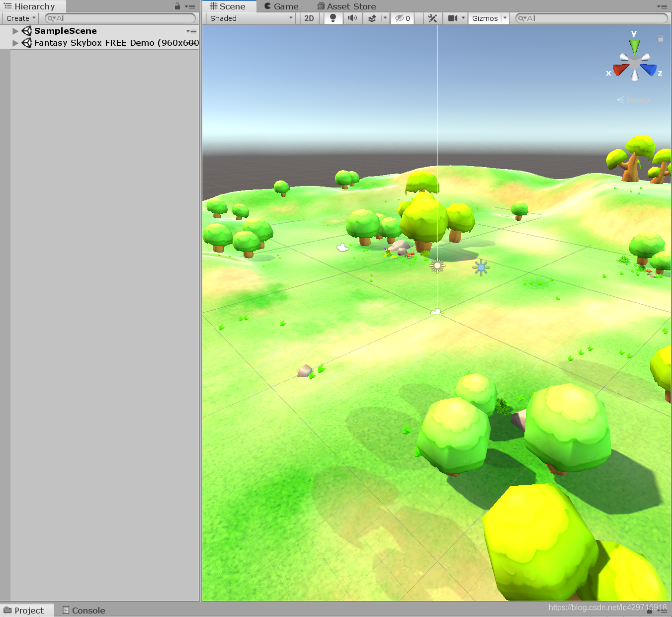Open the Asset Store tab
672x617 pixels.
click(x=346, y=6)
